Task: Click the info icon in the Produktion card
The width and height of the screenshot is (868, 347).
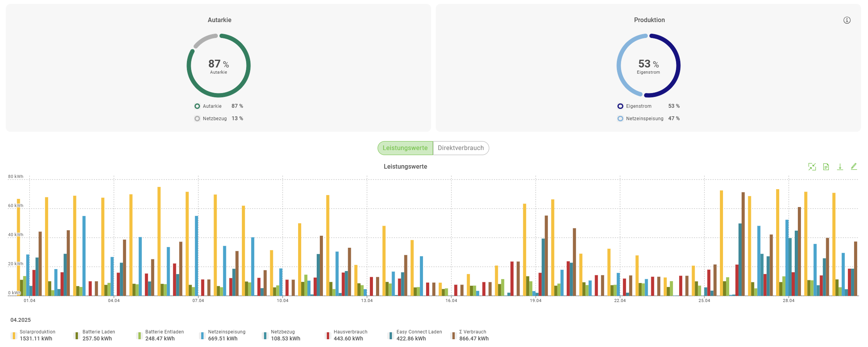Action: click(847, 20)
